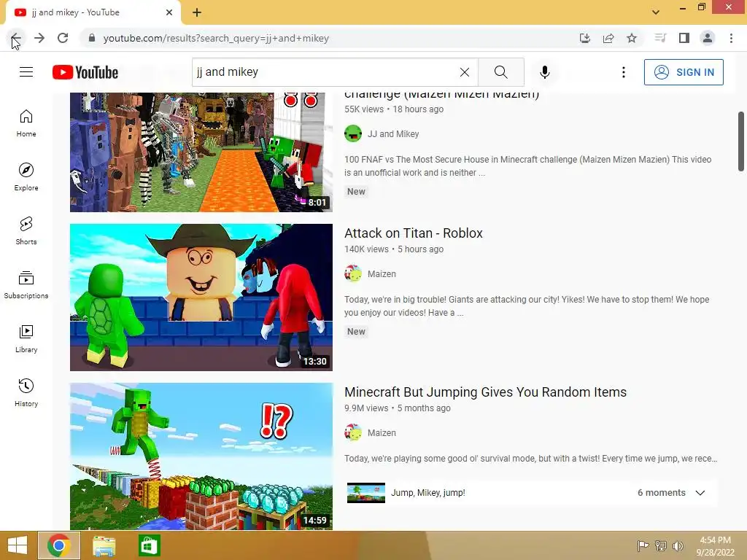
Task: Click the page vertical scrollbar thumb
Action: [x=741, y=141]
